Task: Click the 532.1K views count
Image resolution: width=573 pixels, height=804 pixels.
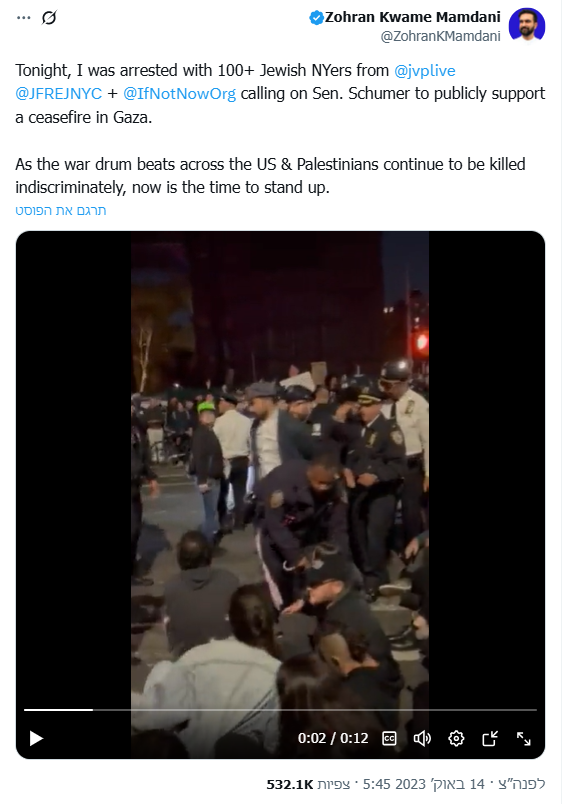Action: coord(308,784)
